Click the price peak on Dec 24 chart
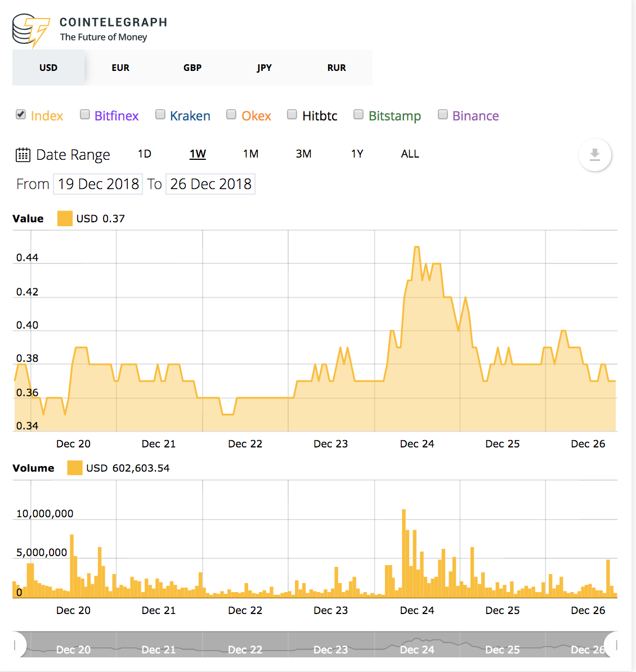Image resolution: width=636 pixels, height=672 pixels. coord(417,247)
